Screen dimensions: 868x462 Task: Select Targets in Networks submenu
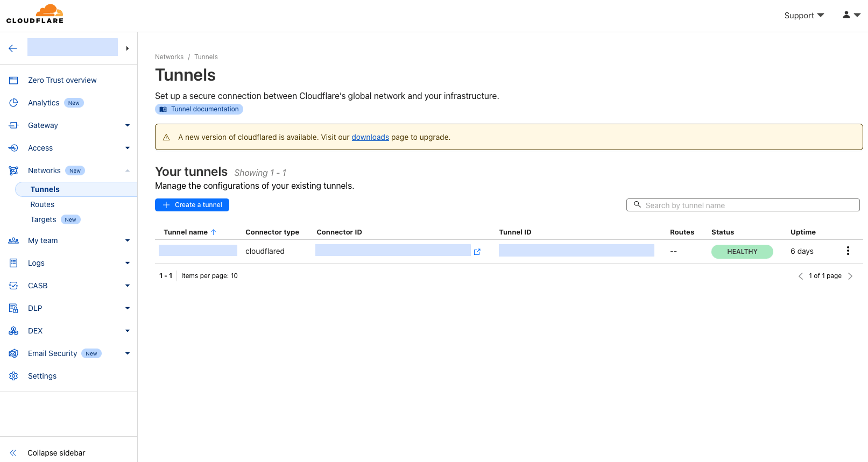[43, 219]
